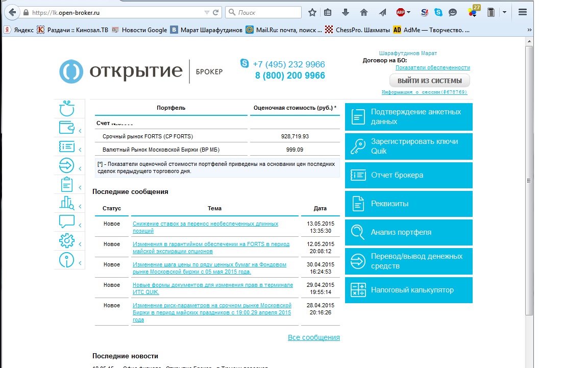Click the speech bubble messages sidebar icon
This screenshot has height=368, width=588.
point(67,222)
